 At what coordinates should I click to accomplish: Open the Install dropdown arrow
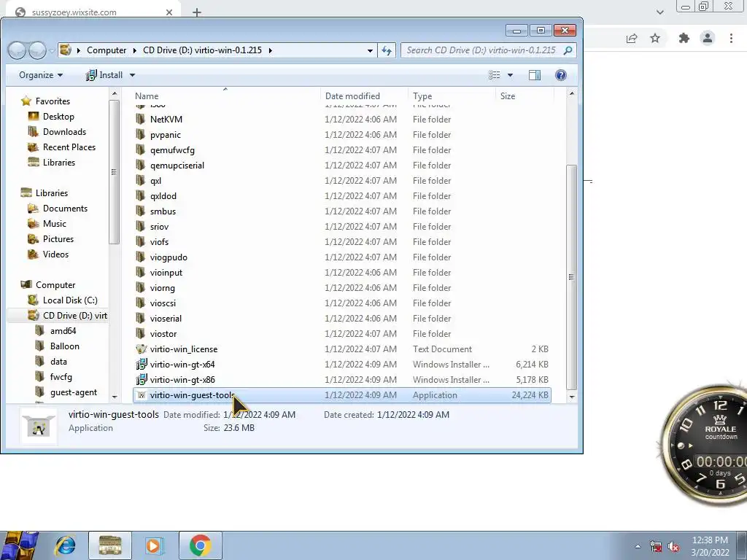tap(133, 75)
